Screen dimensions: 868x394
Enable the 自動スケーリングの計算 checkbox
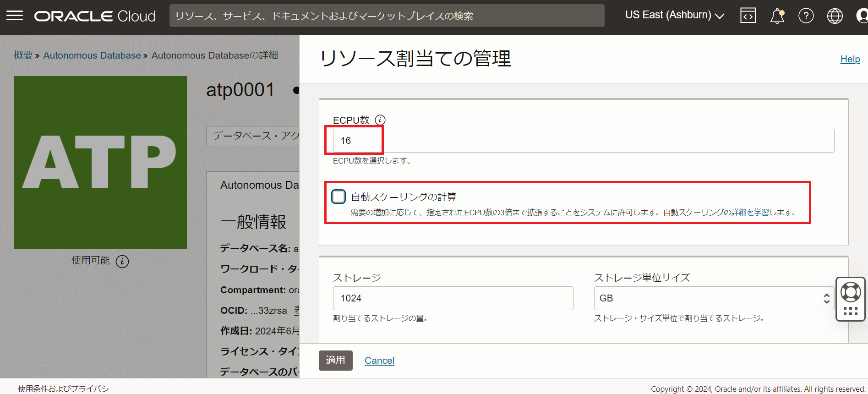(x=338, y=197)
